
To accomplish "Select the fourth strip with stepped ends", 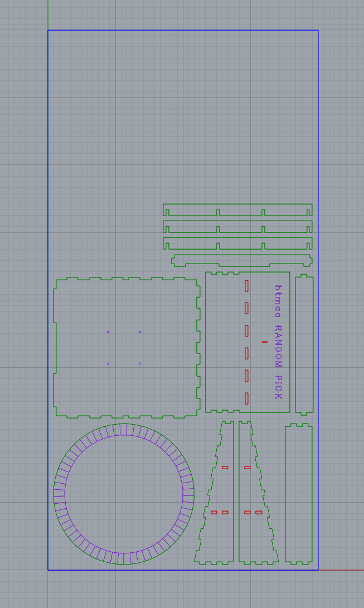I will click(240, 255).
